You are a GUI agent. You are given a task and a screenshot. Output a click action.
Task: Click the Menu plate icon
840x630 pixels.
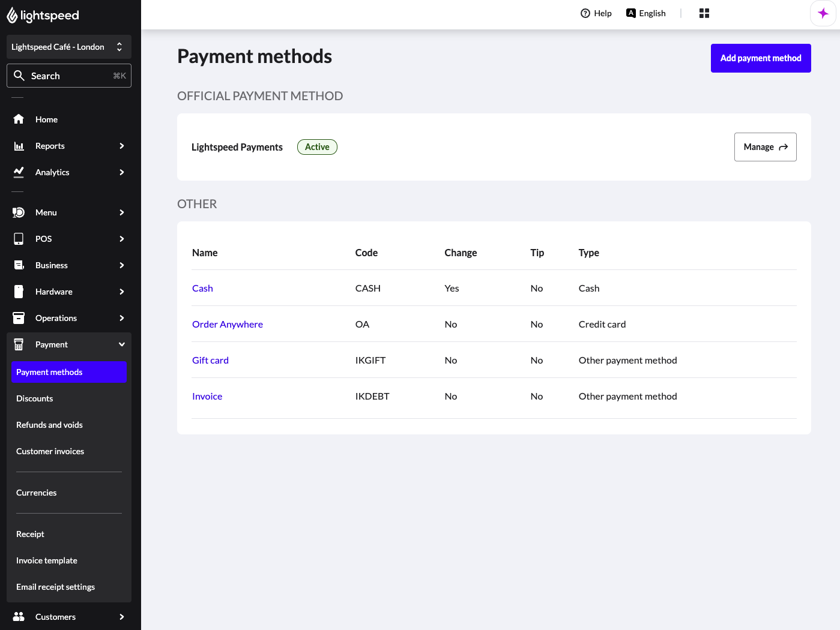19,212
